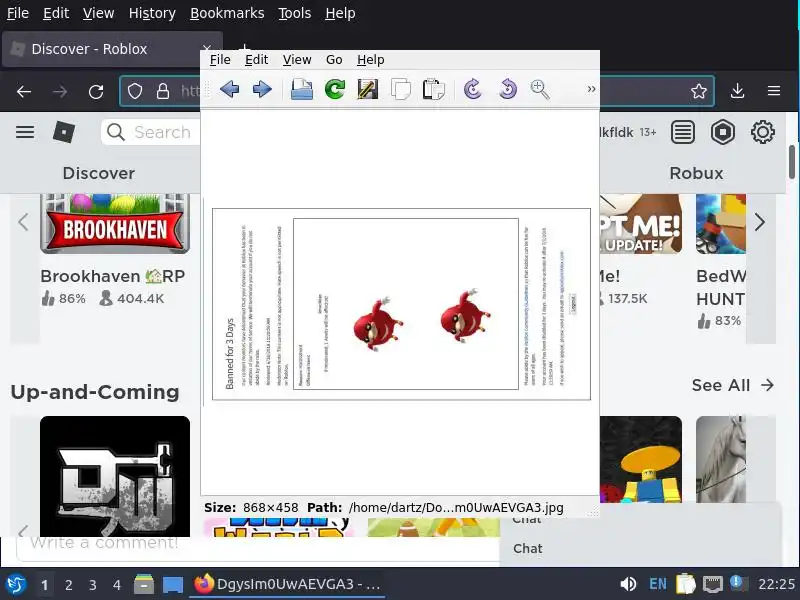The height and width of the screenshot is (600, 800).
Task: Reload the Roblox page in Firefox
Action: point(96,92)
